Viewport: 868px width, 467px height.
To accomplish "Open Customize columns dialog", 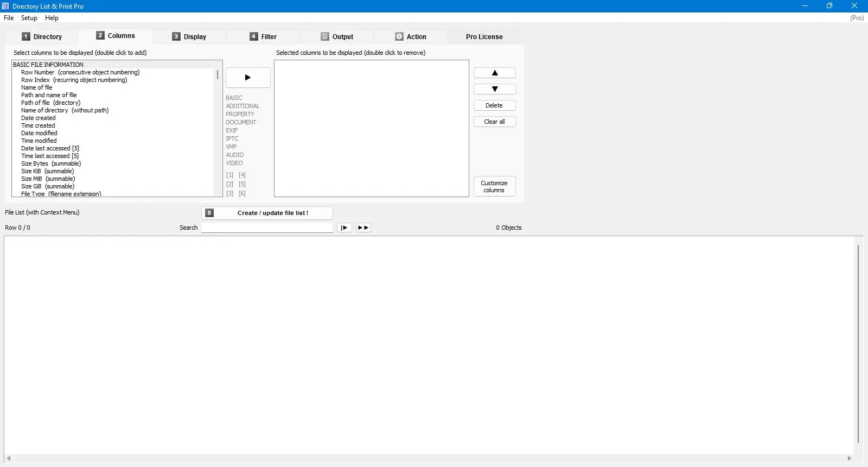I will click(495, 186).
